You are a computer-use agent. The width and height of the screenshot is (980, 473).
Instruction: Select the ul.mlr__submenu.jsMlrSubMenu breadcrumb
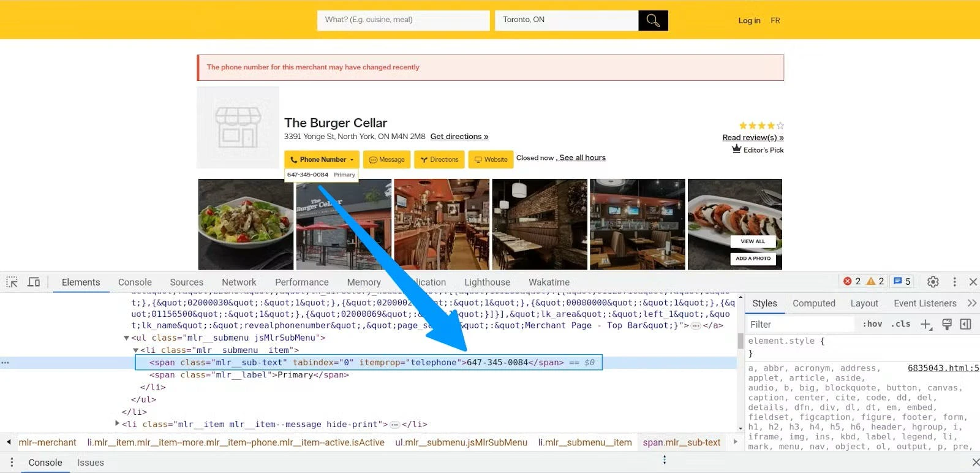click(x=461, y=442)
